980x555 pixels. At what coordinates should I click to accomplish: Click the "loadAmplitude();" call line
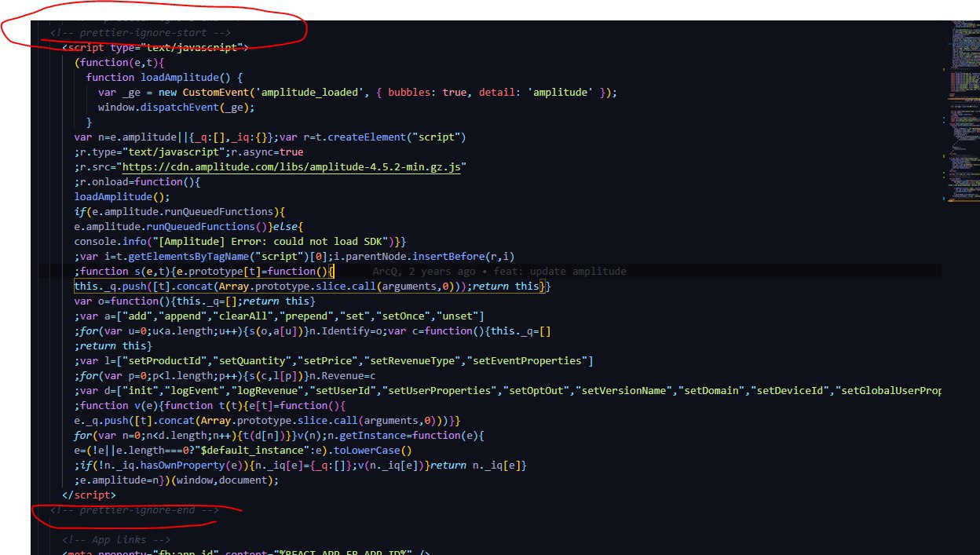coord(122,197)
